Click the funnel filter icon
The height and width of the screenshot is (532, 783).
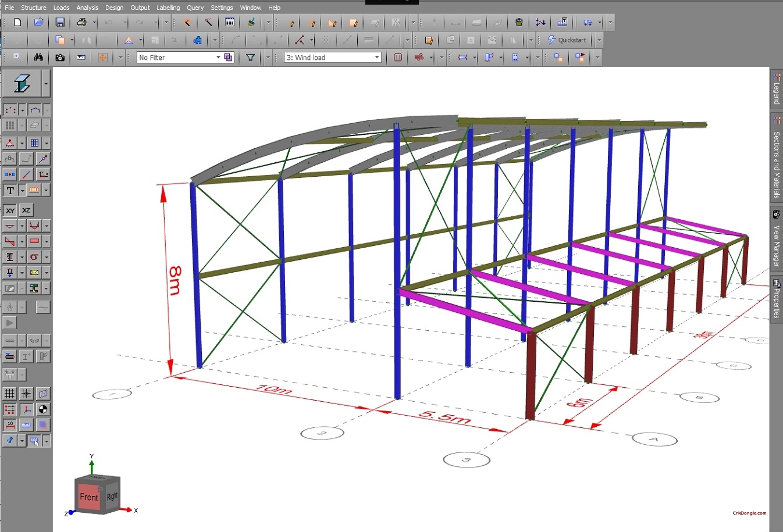pyautogui.click(x=250, y=58)
